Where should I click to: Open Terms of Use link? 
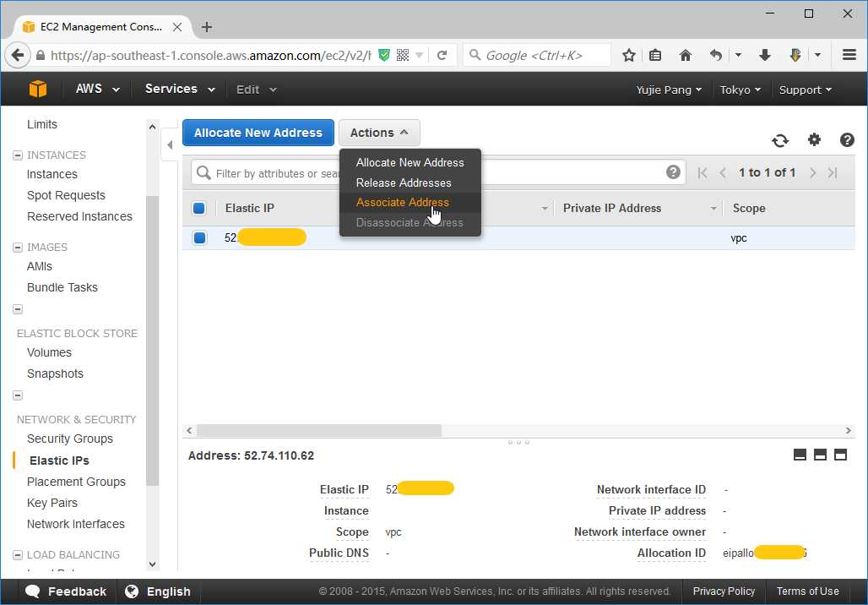pos(807,591)
